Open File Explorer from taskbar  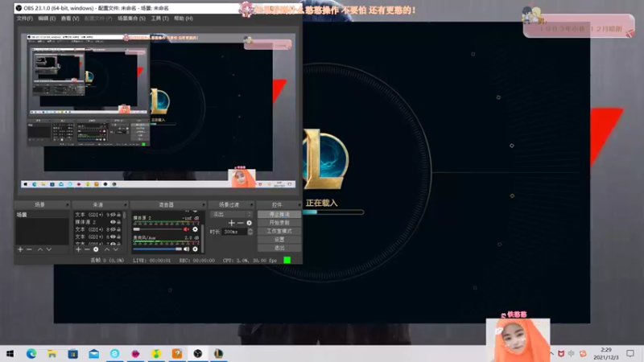(x=52, y=354)
